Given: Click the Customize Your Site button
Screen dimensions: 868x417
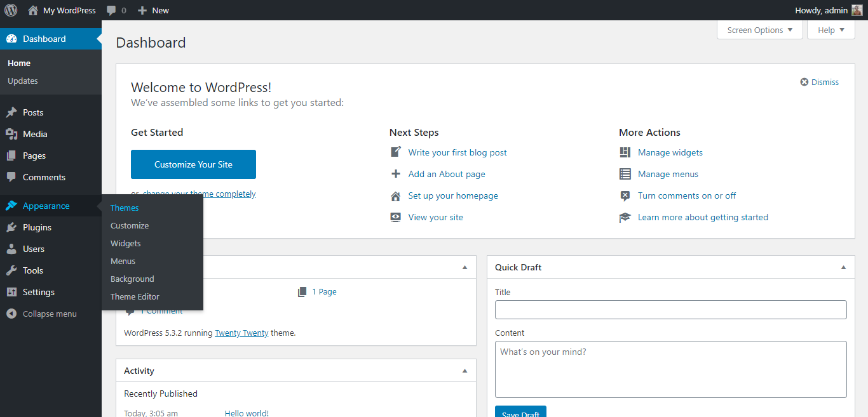Looking at the screenshot, I should pos(193,164).
